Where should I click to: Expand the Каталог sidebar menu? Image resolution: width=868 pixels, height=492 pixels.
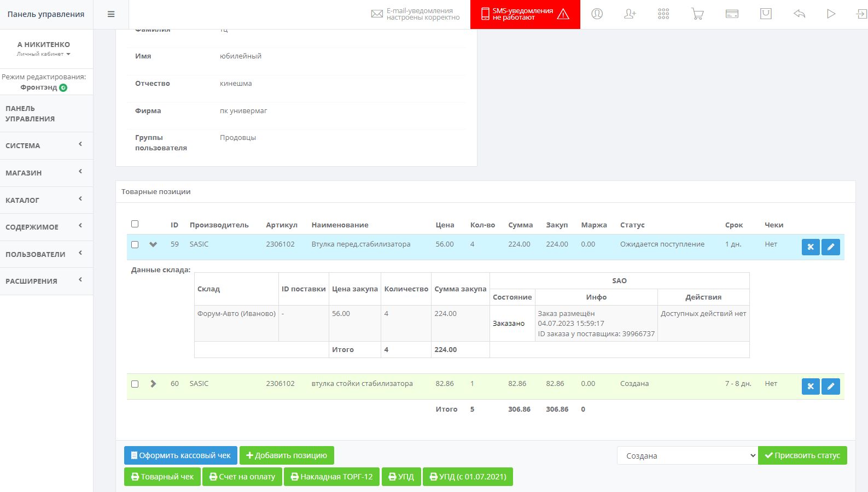click(x=46, y=200)
